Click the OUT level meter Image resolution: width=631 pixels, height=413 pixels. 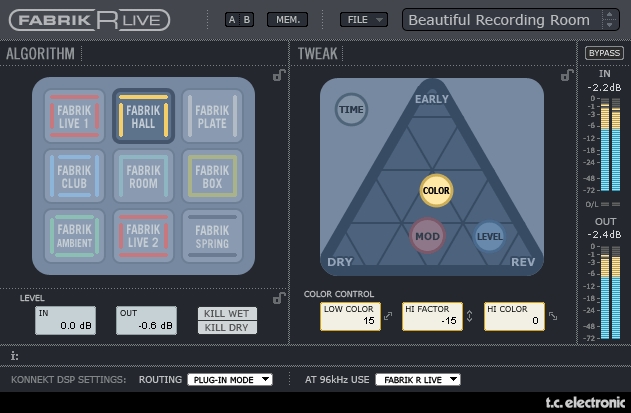click(x=610, y=292)
